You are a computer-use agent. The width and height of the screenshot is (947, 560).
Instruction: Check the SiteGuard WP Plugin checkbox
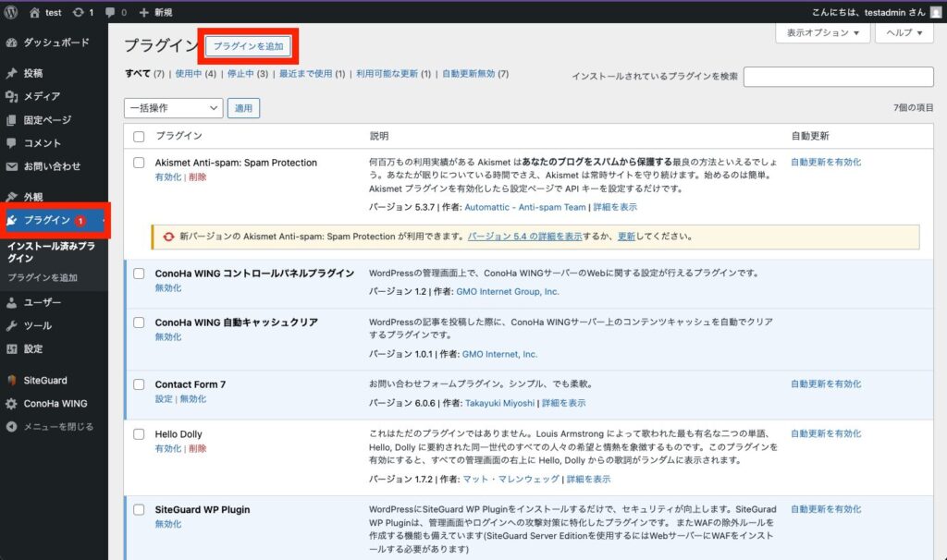(139, 510)
